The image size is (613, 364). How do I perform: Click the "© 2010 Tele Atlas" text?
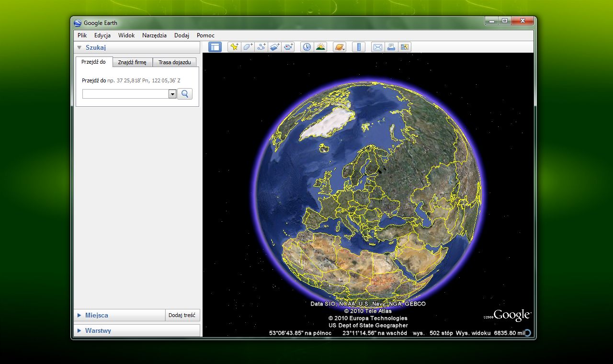click(x=368, y=311)
